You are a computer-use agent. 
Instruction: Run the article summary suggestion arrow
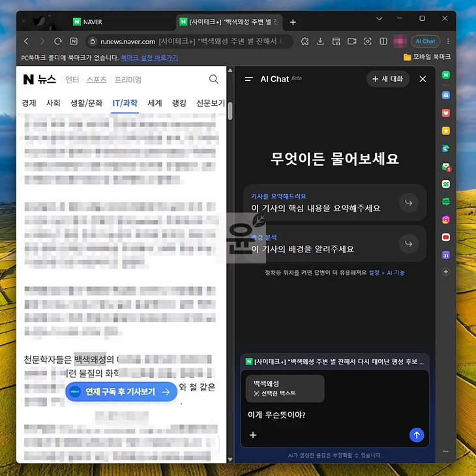click(x=409, y=203)
